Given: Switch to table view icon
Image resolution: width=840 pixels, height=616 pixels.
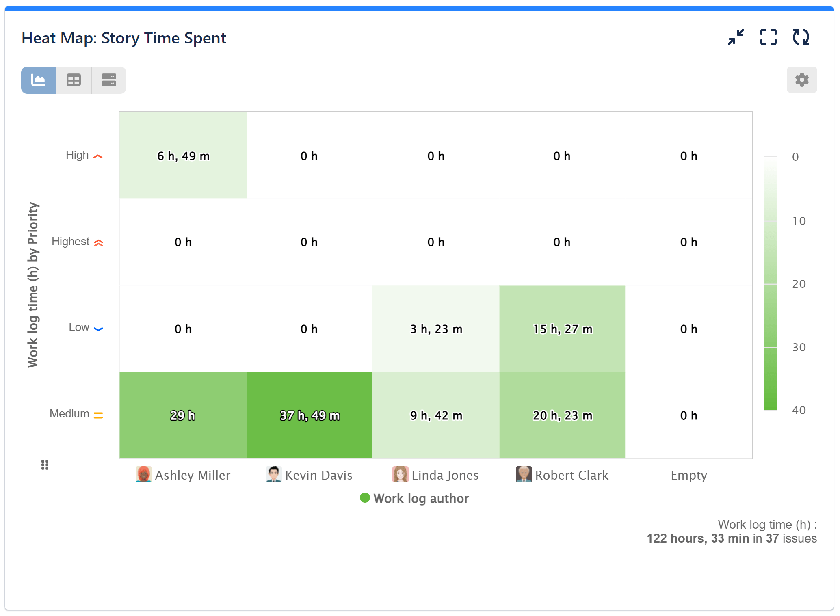Looking at the screenshot, I should [x=73, y=80].
